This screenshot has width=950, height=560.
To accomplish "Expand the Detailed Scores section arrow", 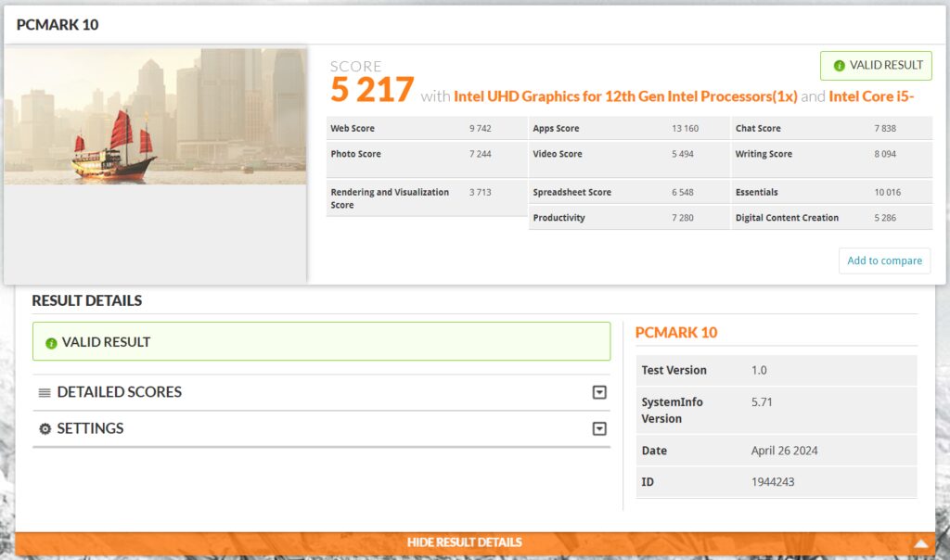I will pyautogui.click(x=599, y=392).
